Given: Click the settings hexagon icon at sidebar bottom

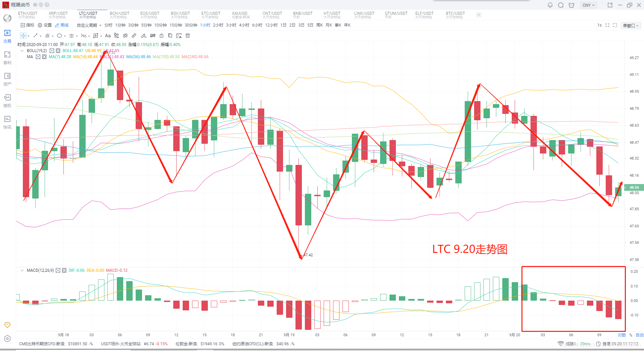Looking at the screenshot, I should (7, 339).
